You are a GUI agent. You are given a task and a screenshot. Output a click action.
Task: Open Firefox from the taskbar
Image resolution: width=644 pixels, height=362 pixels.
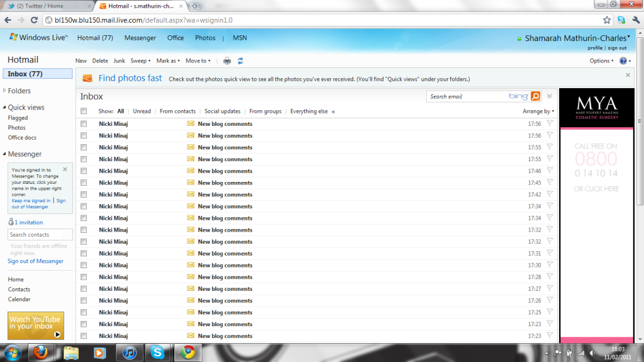pos(41,353)
